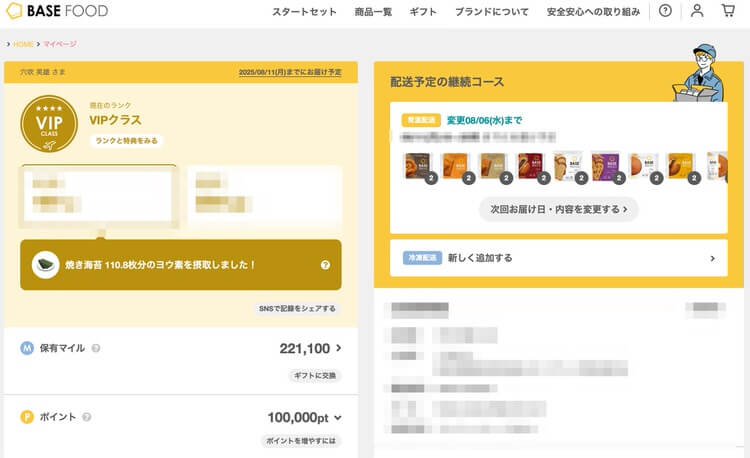Select the fourth red bread product thumbnail
The width and height of the screenshot is (750, 458).
click(530, 166)
